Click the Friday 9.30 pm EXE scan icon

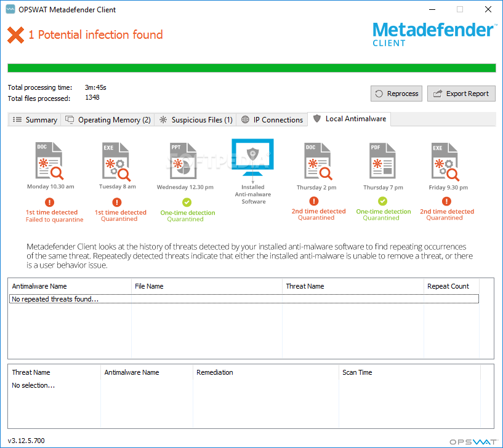(x=445, y=162)
